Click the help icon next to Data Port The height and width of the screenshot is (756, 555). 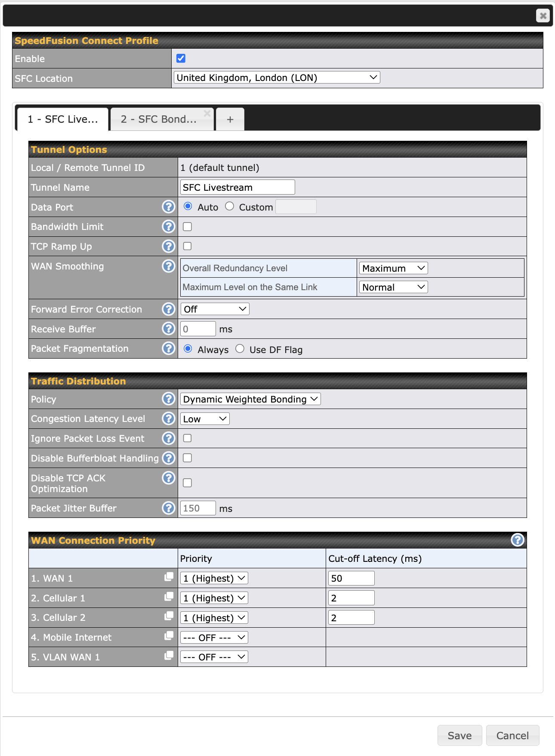[168, 207]
